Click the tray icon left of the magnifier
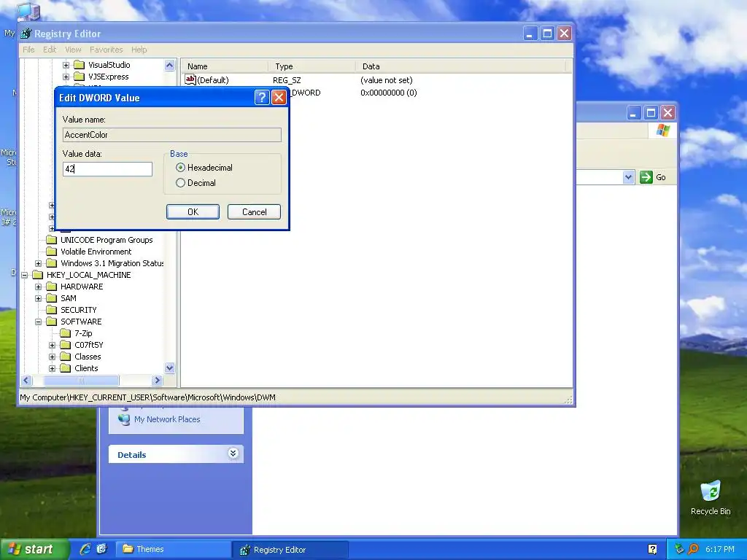 pyautogui.click(x=679, y=549)
